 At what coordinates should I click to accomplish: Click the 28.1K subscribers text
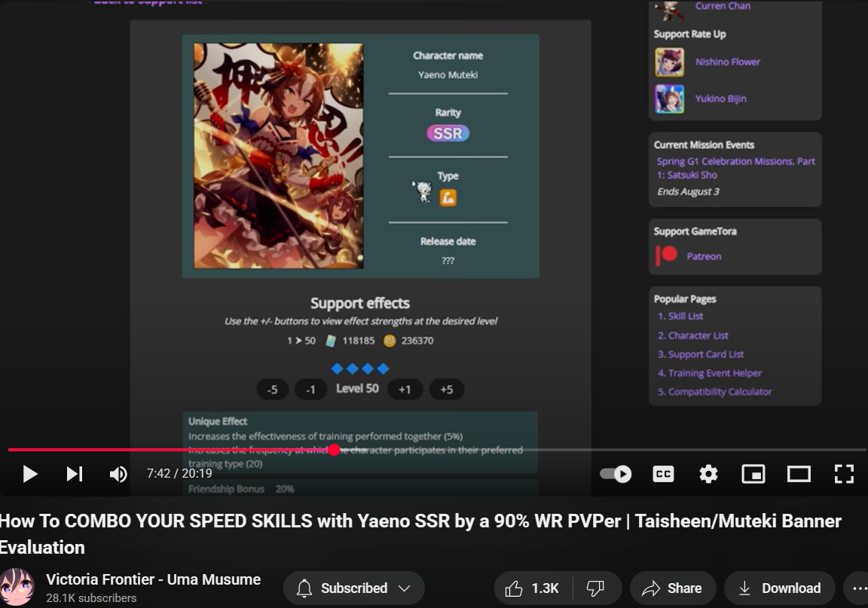(91, 598)
